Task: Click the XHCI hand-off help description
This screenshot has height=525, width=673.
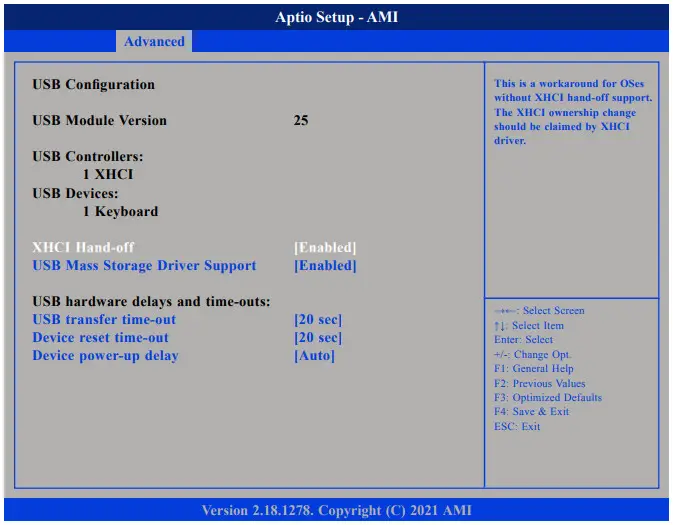Action: (573, 112)
